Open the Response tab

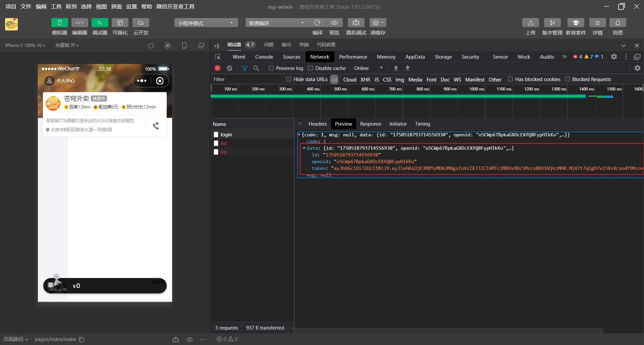[371, 124]
